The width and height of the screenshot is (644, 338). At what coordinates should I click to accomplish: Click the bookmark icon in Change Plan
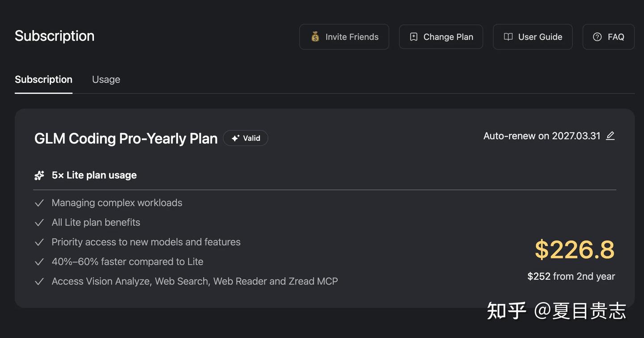[x=414, y=37]
